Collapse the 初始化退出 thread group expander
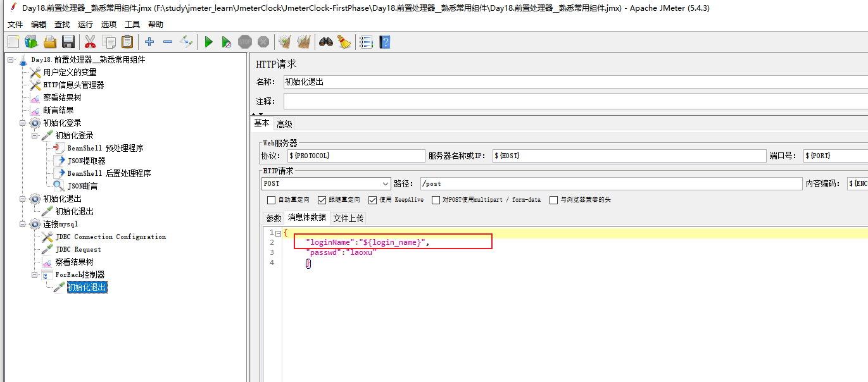This screenshot has width=868, height=382. [23, 199]
